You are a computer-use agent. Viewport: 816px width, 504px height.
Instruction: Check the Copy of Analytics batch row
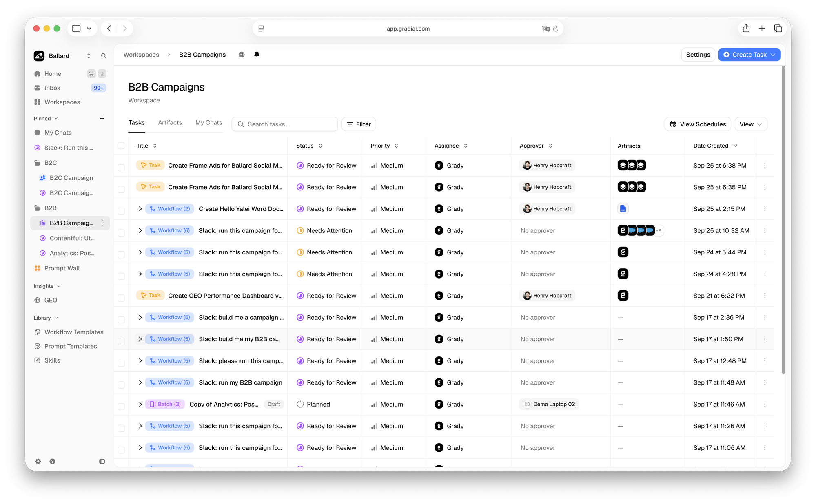(121, 406)
